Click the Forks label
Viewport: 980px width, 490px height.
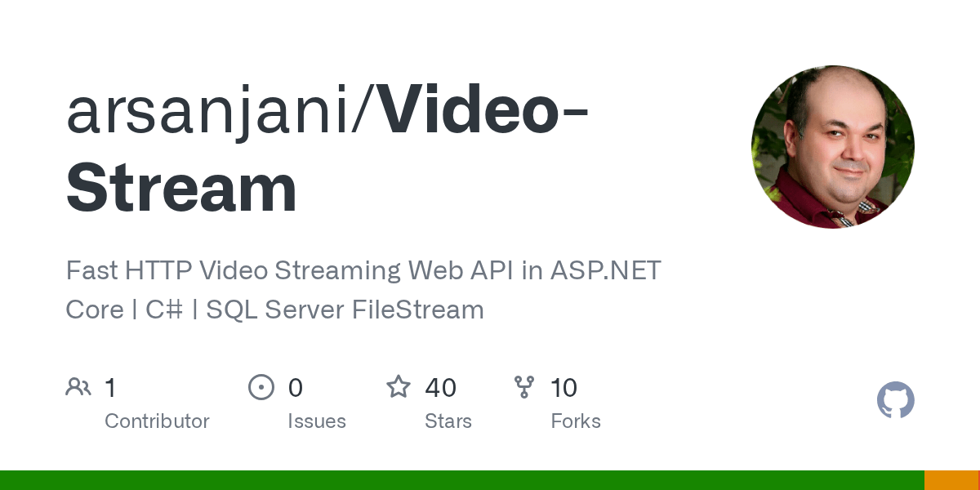pos(576,421)
